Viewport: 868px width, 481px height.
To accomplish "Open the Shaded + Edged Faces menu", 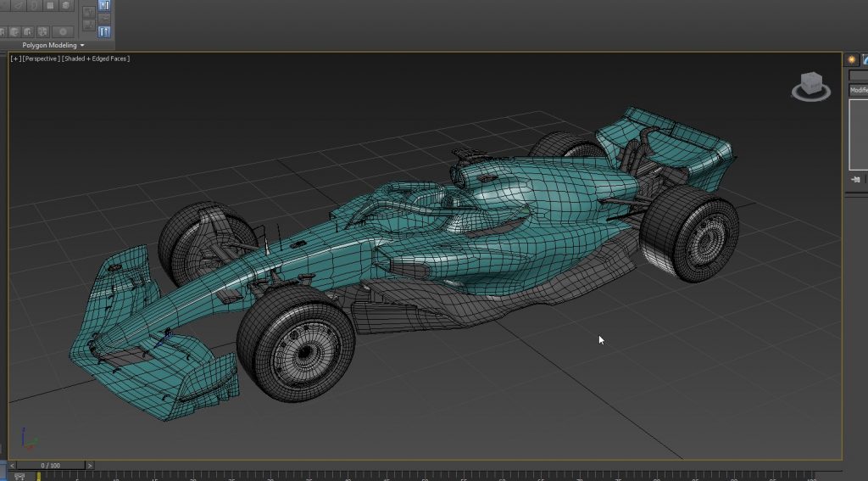I will click(x=96, y=59).
